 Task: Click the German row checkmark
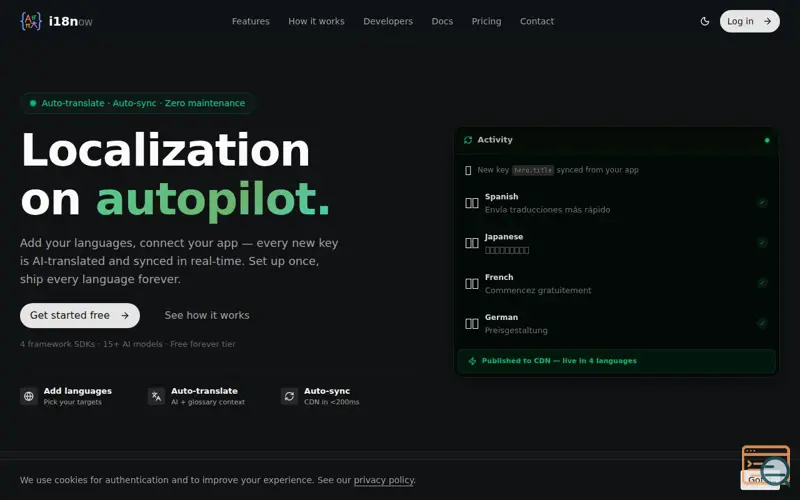pyautogui.click(x=762, y=323)
